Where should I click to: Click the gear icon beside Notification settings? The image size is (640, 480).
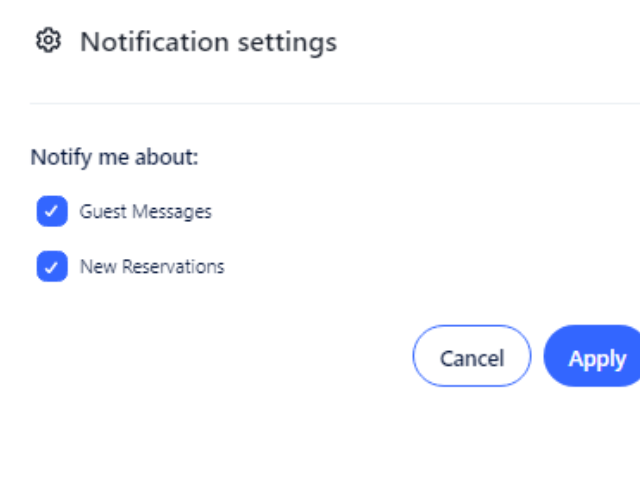[x=49, y=40]
